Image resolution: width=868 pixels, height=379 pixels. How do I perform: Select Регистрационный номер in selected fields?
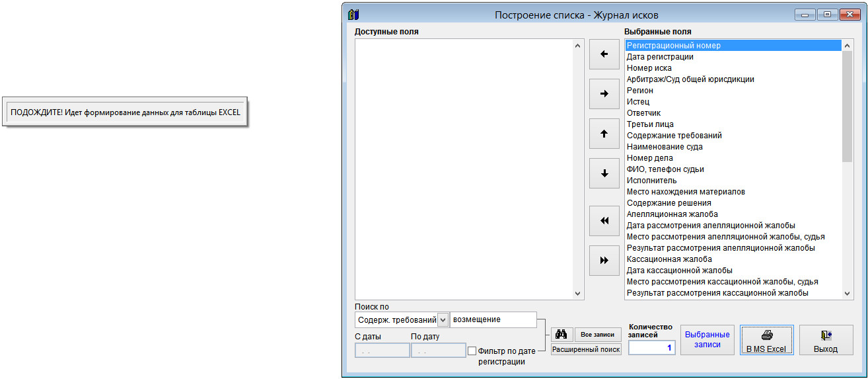coord(733,46)
